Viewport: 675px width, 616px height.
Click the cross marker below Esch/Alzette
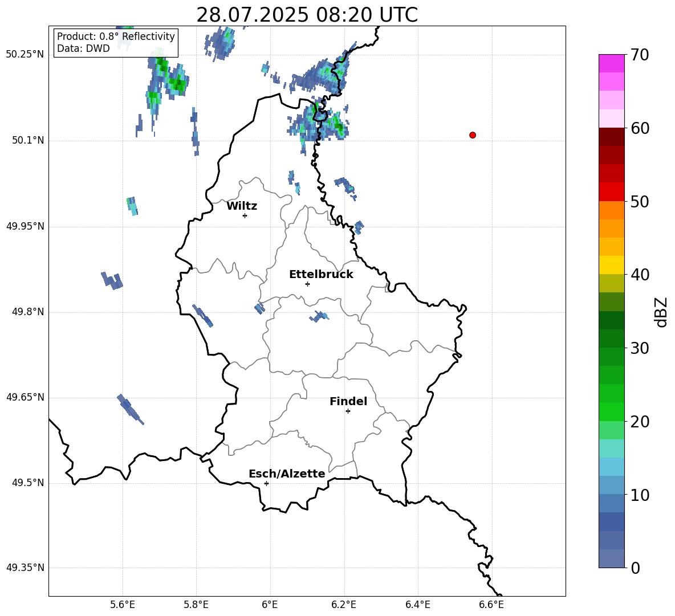[x=266, y=483]
